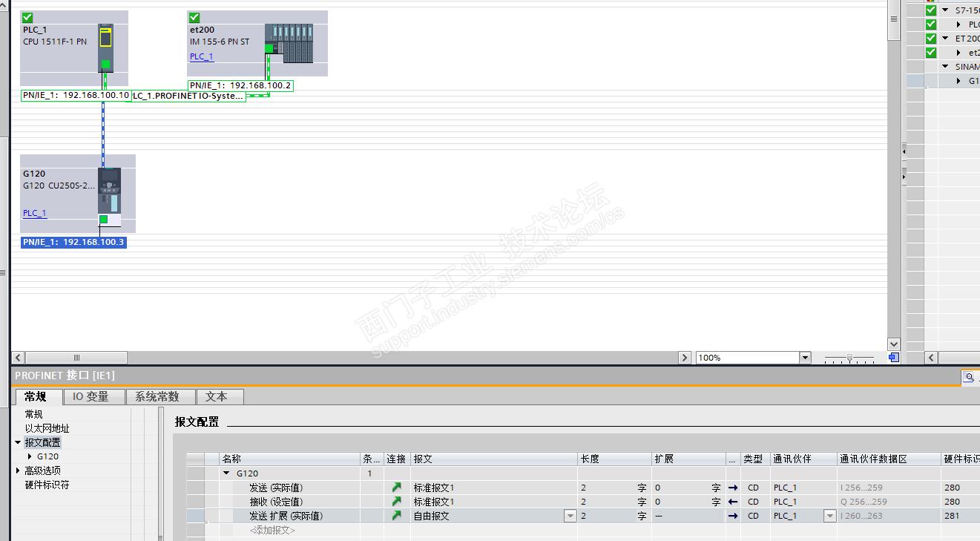Viewport: 980px width, 541px height.
Task: Click the 长度 column header
Action: click(614, 459)
